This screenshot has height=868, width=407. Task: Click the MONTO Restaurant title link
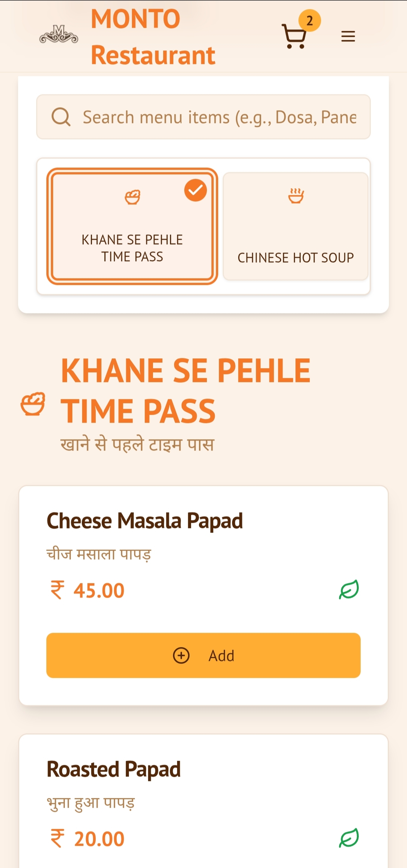coord(153,37)
